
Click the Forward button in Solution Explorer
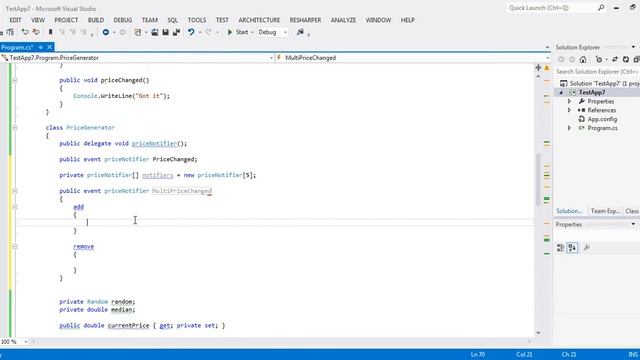pyautogui.click(x=572, y=60)
